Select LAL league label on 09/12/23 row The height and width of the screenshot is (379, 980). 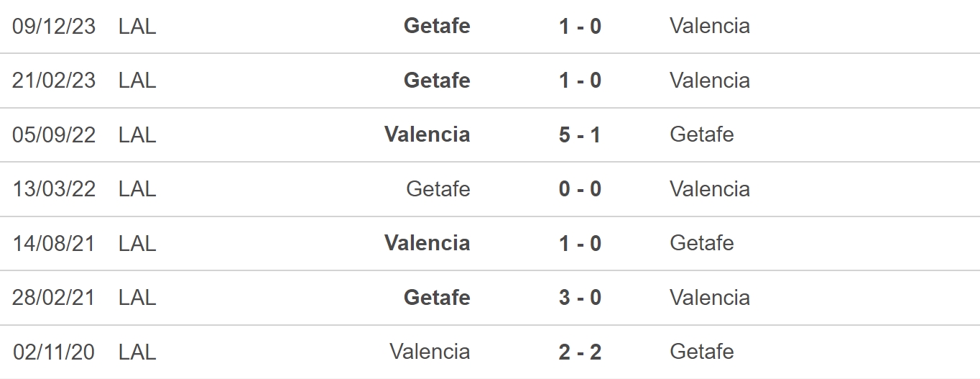pyautogui.click(x=137, y=27)
